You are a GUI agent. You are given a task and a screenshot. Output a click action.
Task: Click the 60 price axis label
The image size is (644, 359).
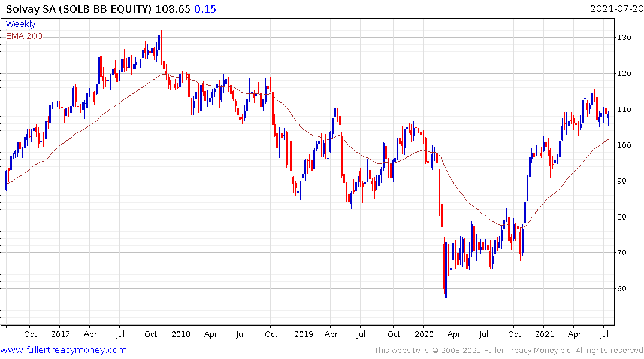point(622,289)
